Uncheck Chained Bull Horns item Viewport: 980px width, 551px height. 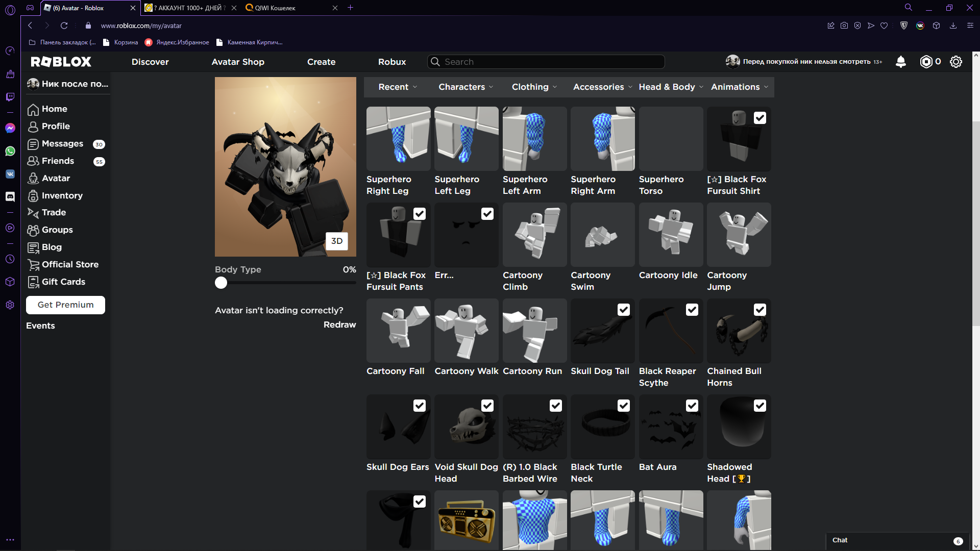pyautogui.click(x=760, y=310)
